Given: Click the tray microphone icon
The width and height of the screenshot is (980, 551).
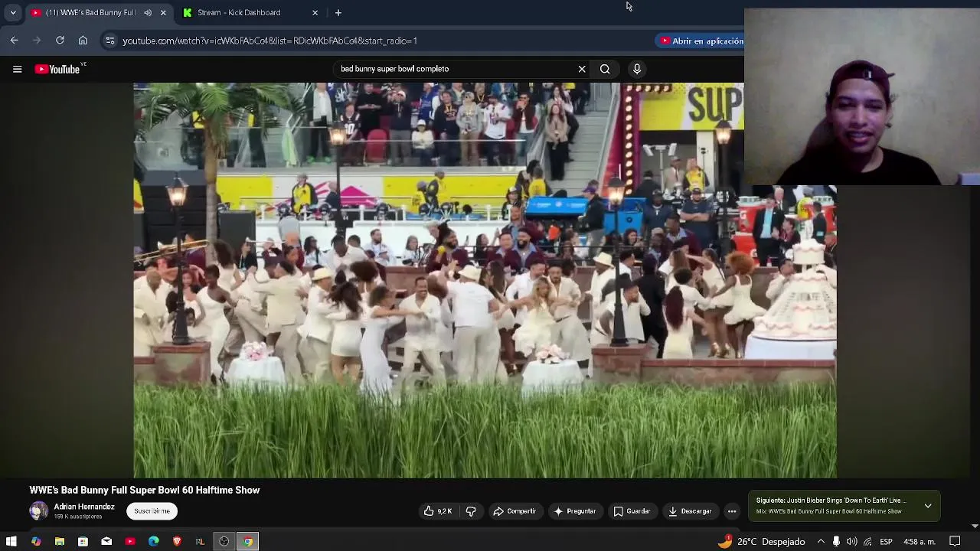Looking at the screenshot, I should 836,542.
